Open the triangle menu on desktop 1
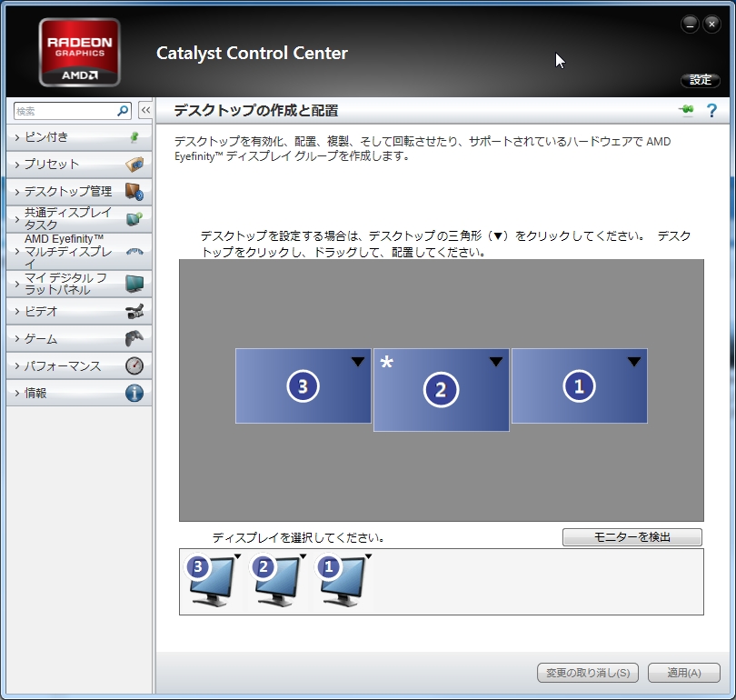 [x=634, y=362]
